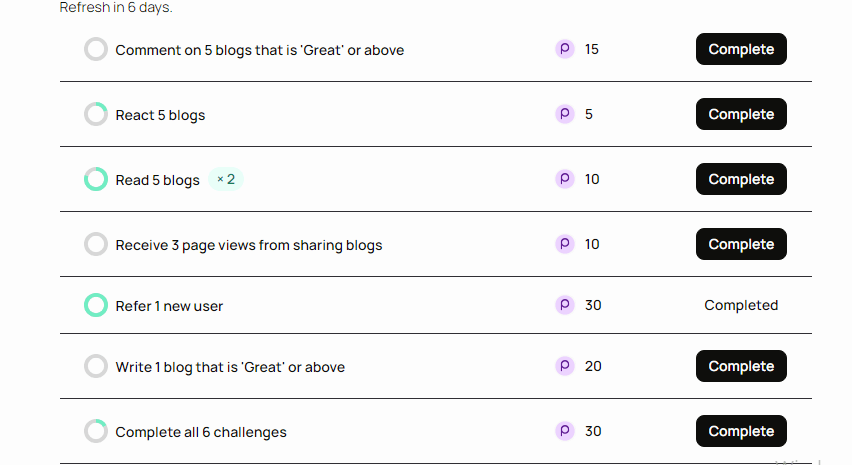Click the coin icon on Receive 3 page views row
The image size is (852, 465).
[565, 244]
